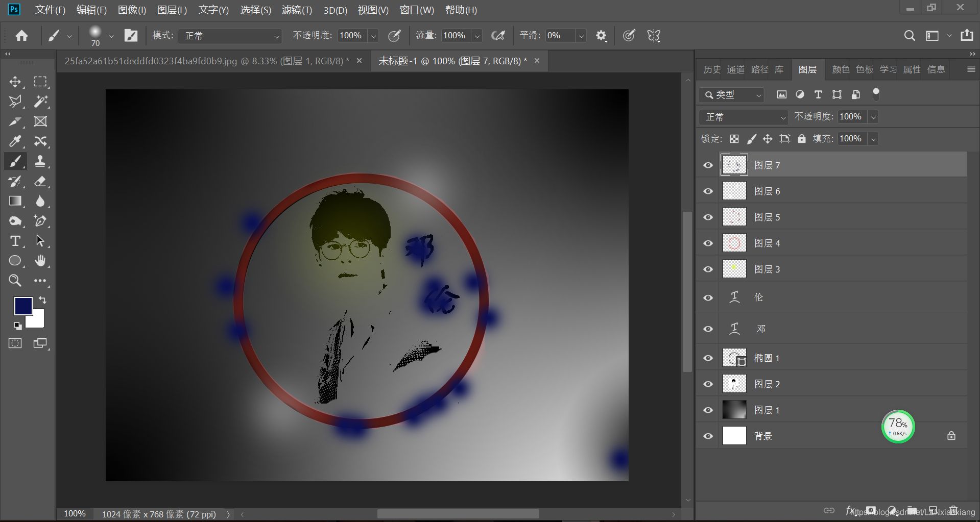Enable symmetry paint butterfly icon
The width and height of the screenshot is (980, 522).
tap(654, 36)
